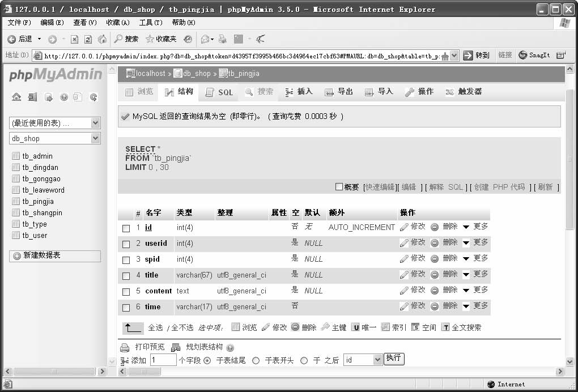The width and height of the screenshot is (578, 392).
Task: Click the URL address input field
Action: pos(241,56)
